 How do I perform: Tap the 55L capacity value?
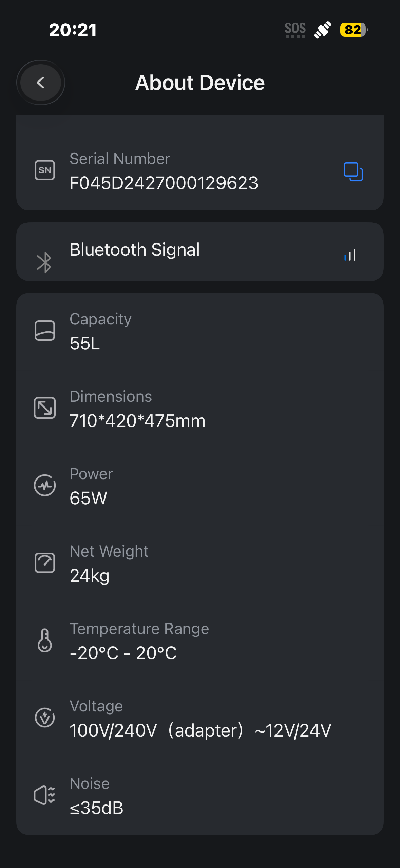[x=85, y=343]
